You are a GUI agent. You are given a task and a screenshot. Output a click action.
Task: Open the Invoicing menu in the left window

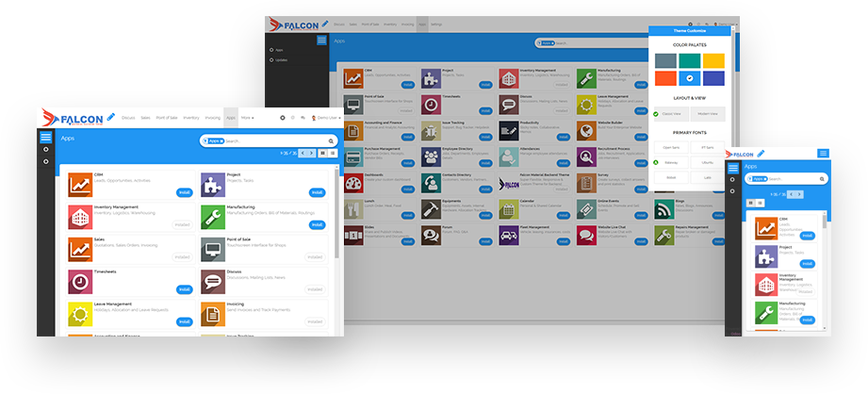(213, 118)
